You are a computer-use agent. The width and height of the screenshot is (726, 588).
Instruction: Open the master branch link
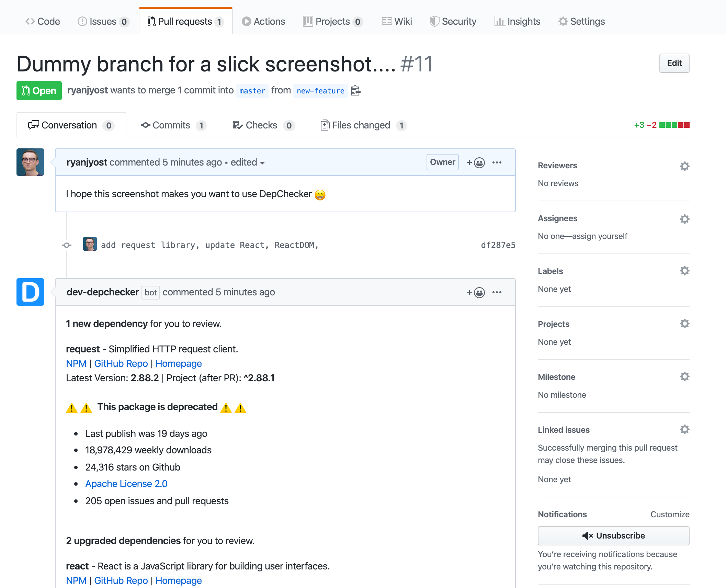[252, 91]
